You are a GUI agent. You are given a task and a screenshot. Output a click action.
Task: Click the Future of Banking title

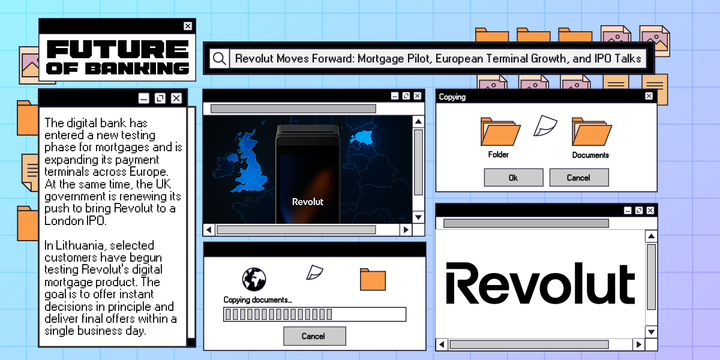coord(118,58)
